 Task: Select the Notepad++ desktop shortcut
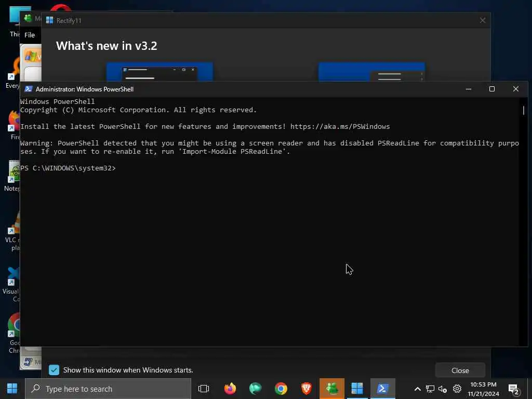[x=12, y=176]
